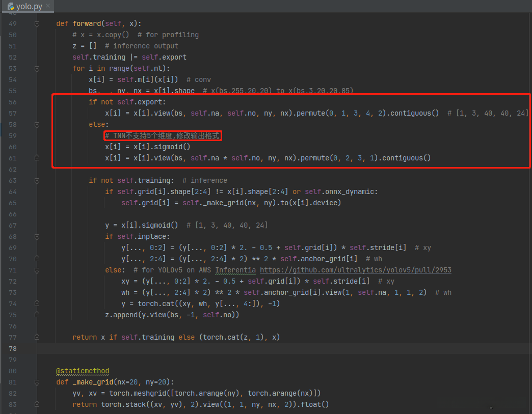
Task: Click 'self.anchor_grid[i]' on line 70
Action: point(318,259)
